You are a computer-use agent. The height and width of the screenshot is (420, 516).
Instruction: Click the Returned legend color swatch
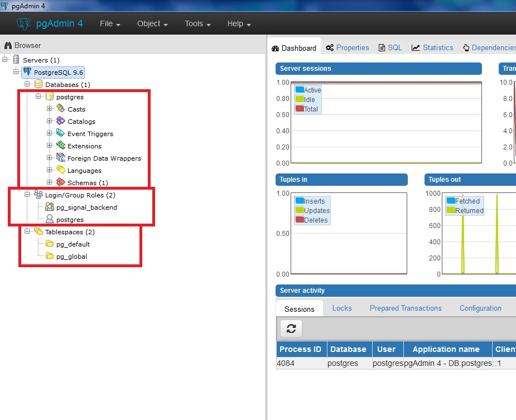(451, 210)
